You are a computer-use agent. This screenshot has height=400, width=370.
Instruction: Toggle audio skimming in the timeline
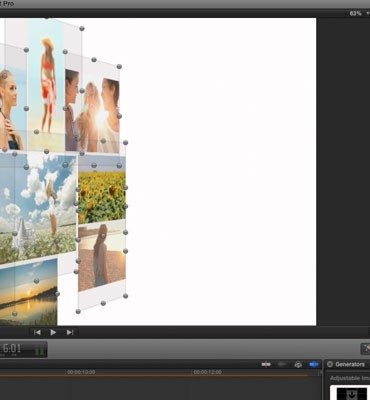tap(282, 364)
